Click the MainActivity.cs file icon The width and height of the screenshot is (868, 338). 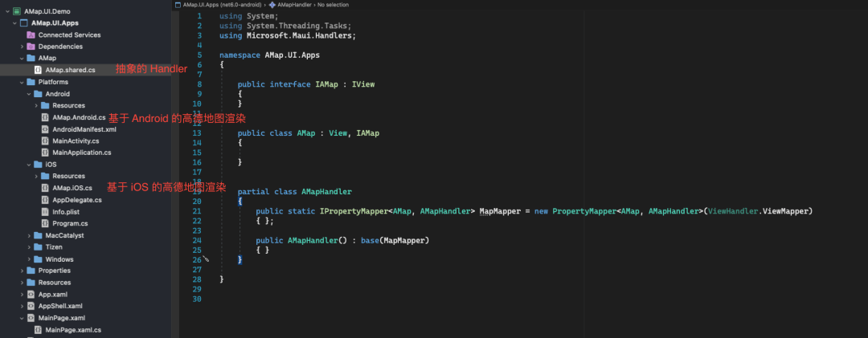point(45,141)
